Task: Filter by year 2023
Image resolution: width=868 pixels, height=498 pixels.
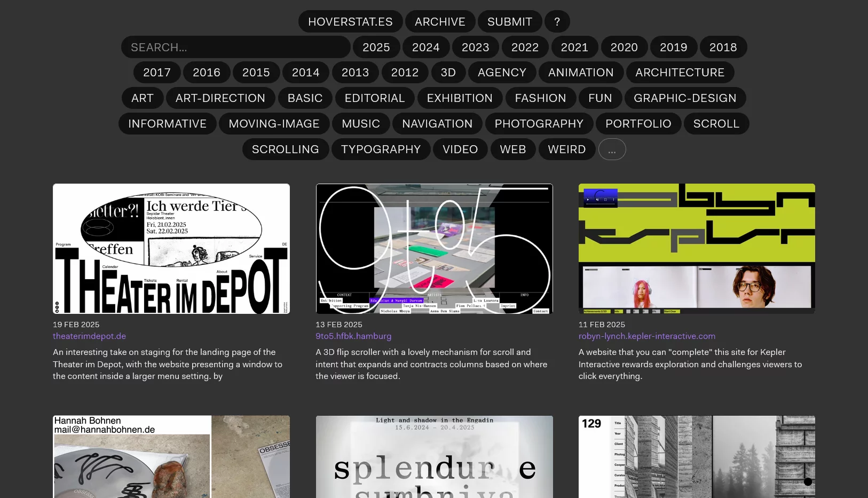Action: click(476, 47)
